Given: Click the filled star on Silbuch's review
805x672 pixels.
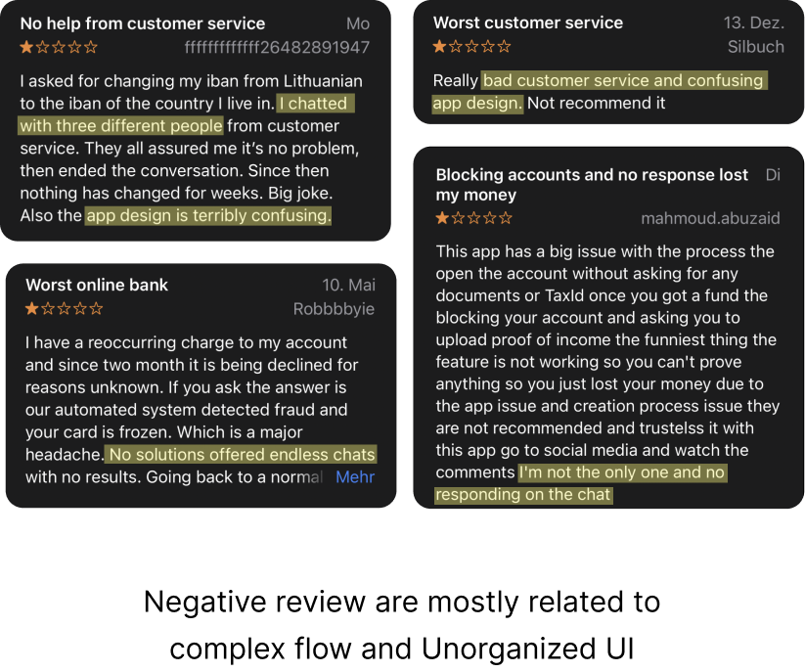Looking at the screenshot, I should pos(439,46).
